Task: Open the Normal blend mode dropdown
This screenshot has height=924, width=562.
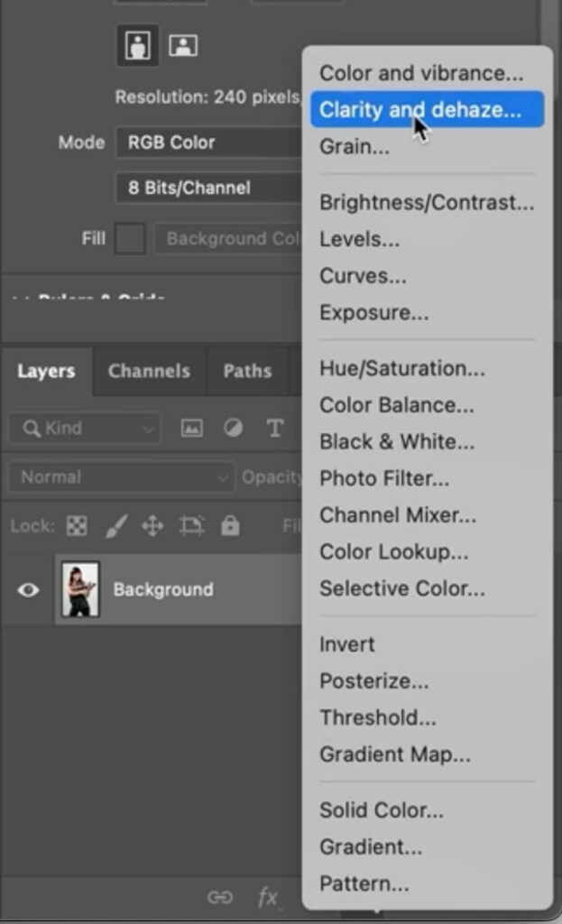Action: click(120, 477)
